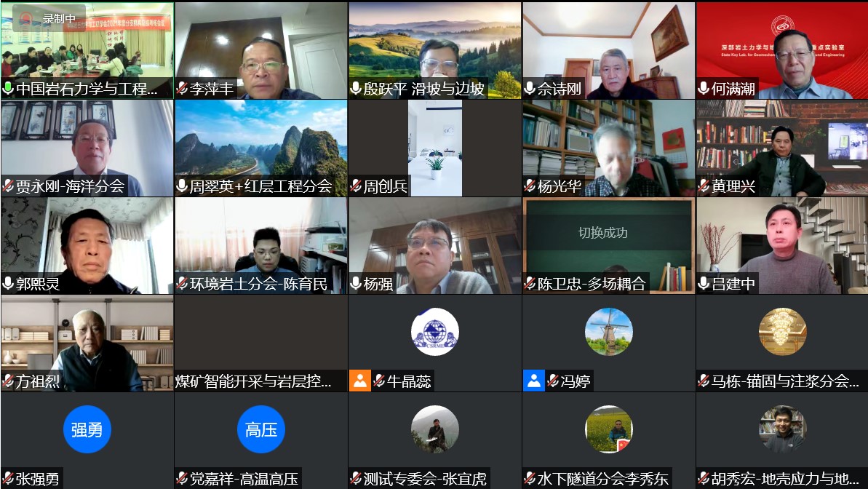Click the blue 强勇 avatar circle
The image size is (868, 489).
87,429
